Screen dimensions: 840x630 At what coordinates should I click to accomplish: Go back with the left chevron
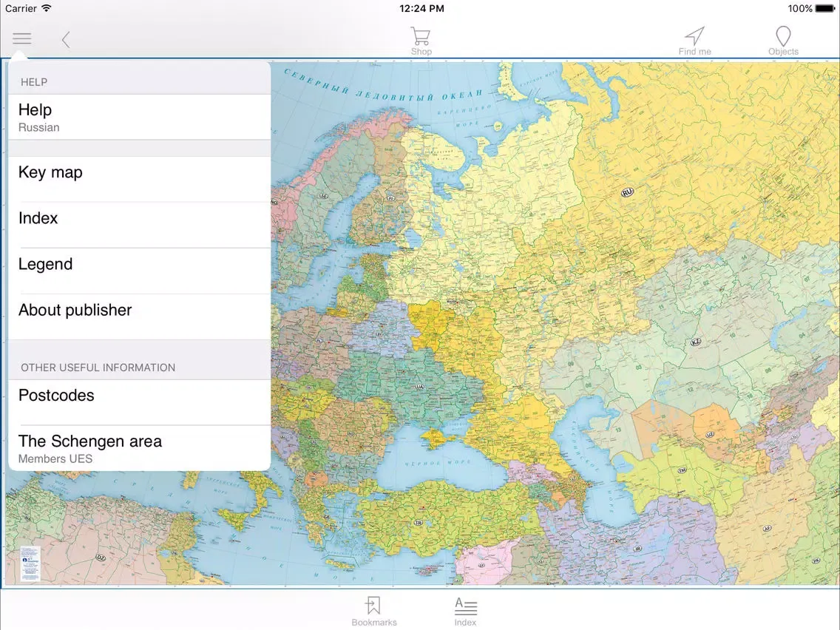pyautogui.click(x=65, y=39)
